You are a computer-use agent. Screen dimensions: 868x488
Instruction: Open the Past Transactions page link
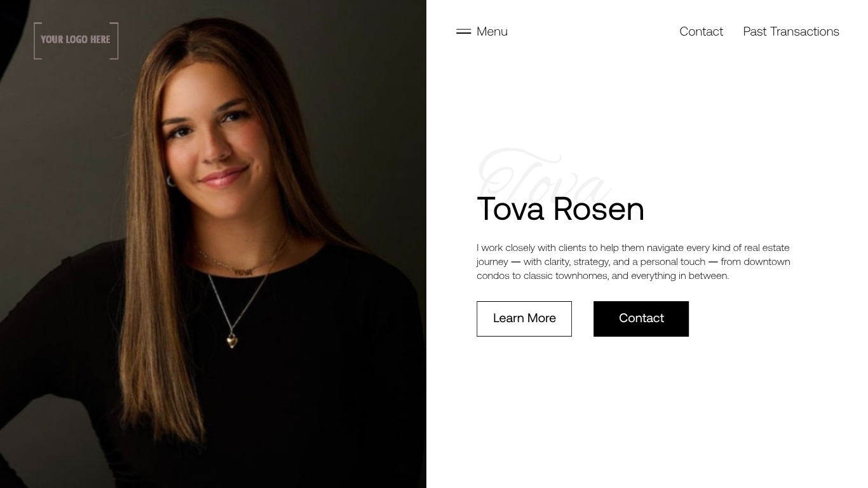pyautogui.click(x=791, y=31)
